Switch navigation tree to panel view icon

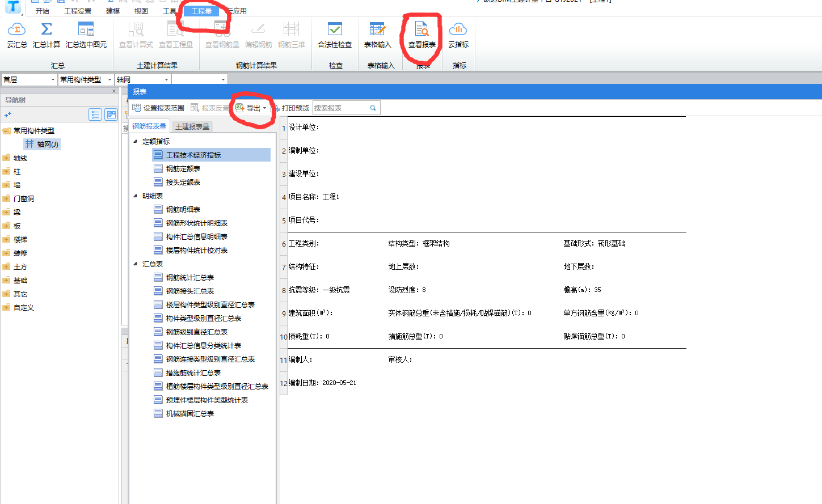pos(111,115)
